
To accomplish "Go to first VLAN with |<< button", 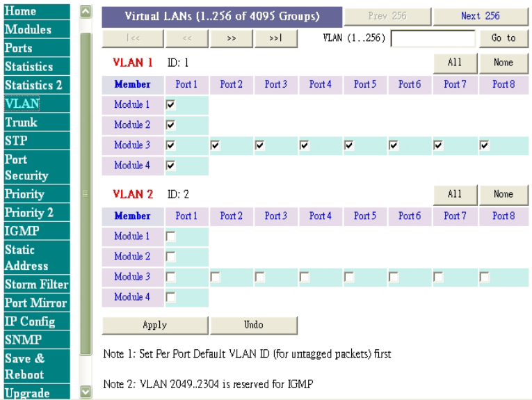I will 133,38.
